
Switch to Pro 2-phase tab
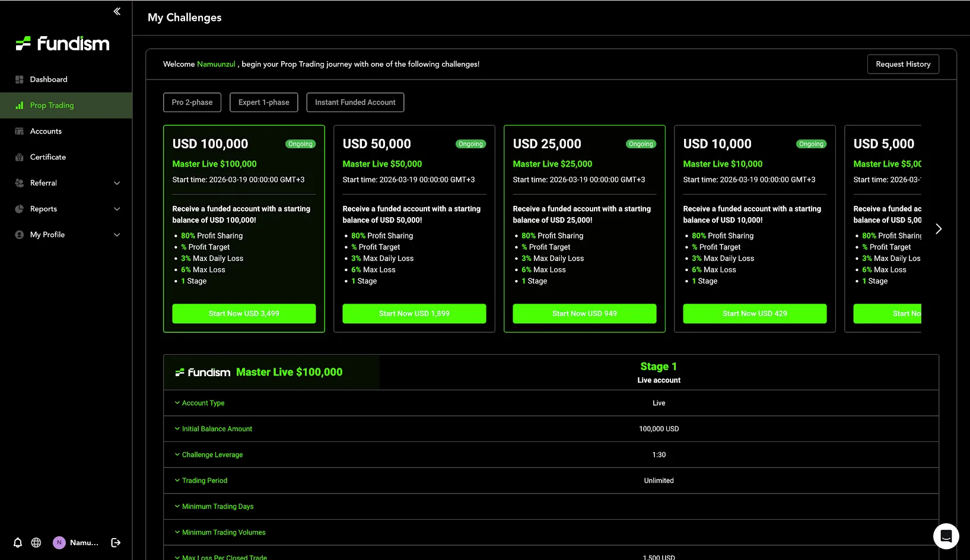click(x=192, y=103)
